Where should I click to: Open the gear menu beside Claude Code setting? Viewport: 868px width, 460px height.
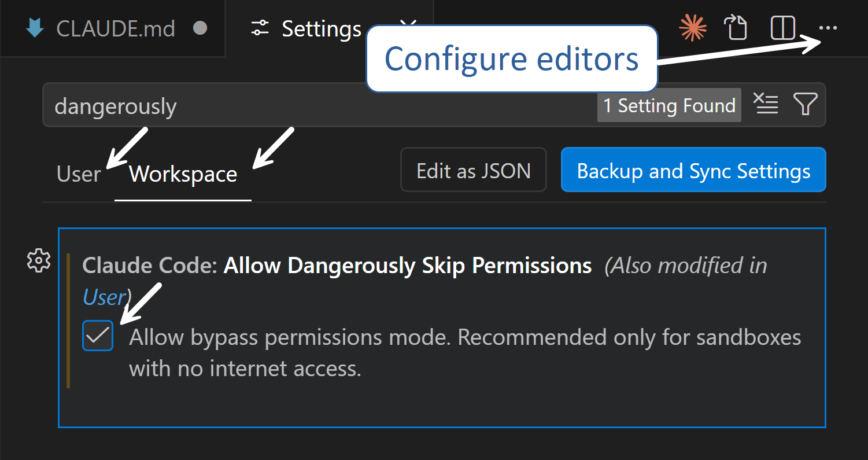(39, 260)
